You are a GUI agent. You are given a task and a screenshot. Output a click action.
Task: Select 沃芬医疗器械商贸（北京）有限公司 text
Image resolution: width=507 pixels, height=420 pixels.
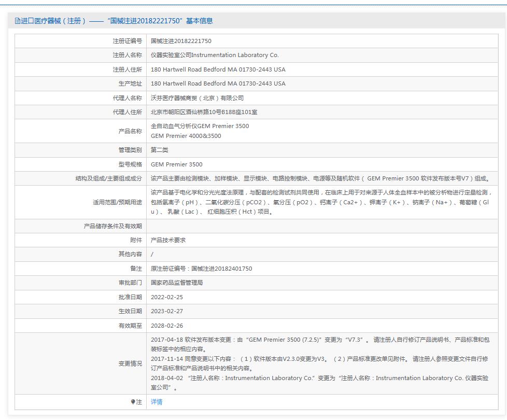197,98
